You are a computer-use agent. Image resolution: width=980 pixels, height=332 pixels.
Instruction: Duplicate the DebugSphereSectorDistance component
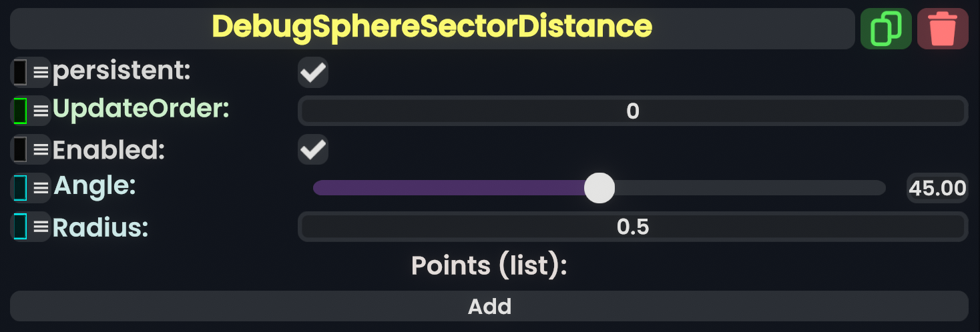point(886,29)
